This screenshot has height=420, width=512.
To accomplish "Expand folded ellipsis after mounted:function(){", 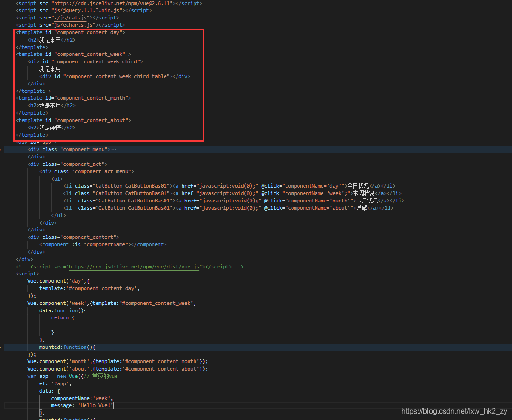I will pos(99,347).
